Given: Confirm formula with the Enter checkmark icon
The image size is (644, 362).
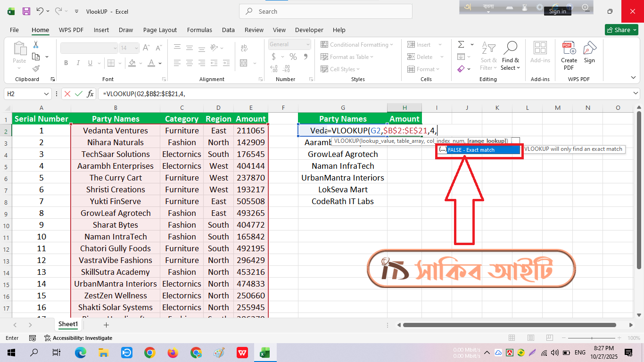Looking at the screenshot, I should (79, 94).
